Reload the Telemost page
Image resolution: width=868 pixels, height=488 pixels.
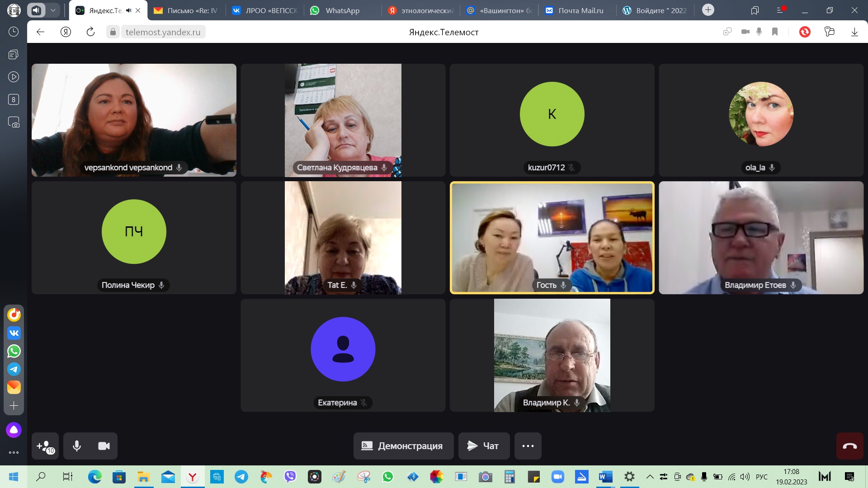click(90, 32)
